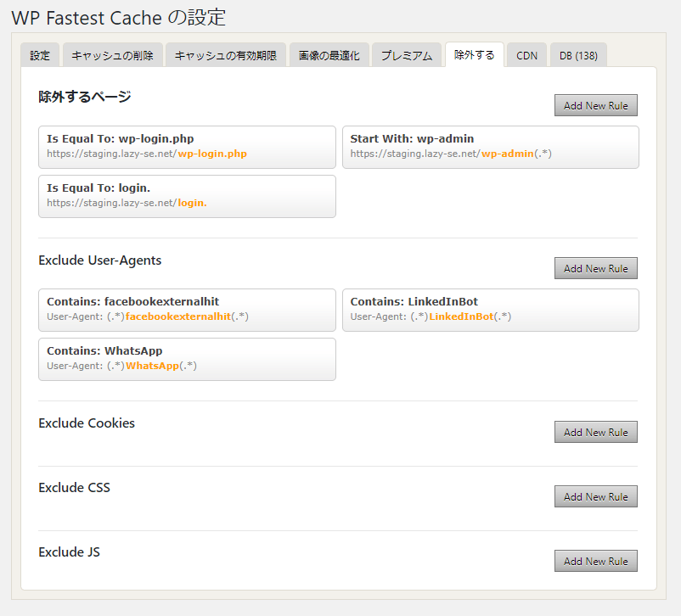Edit the Is Equal To login. rule
Image resolution: width=681 pixels, height=616 pixels.
pyautogui.click(x=187, y=196)
